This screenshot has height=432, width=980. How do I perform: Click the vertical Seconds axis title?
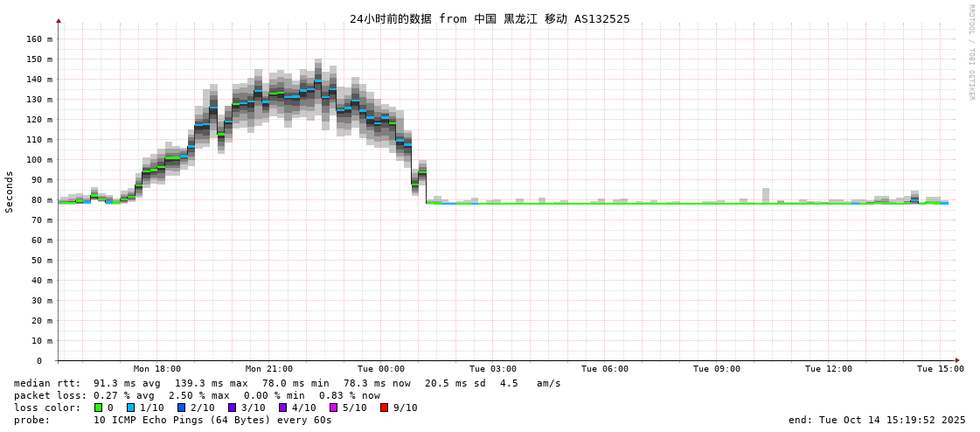[x=10, y=192]
